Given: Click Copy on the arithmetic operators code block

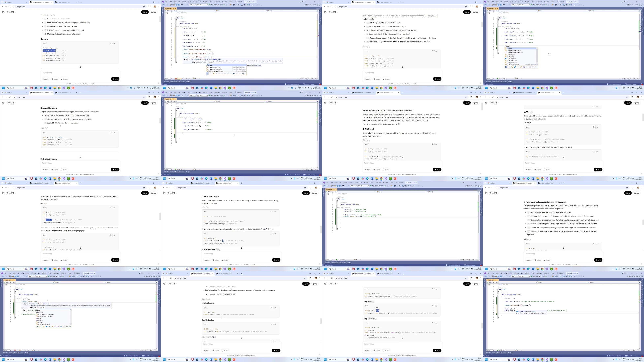Looking at the screenshot, I should (112, 43).
